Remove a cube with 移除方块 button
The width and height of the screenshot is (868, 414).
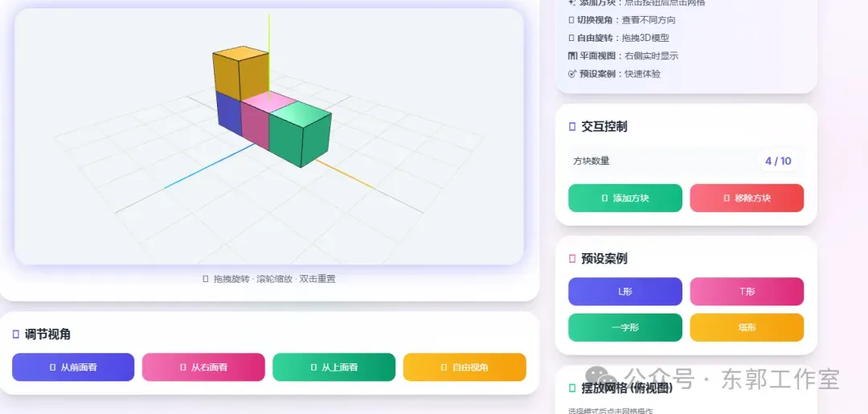(747, 198)
